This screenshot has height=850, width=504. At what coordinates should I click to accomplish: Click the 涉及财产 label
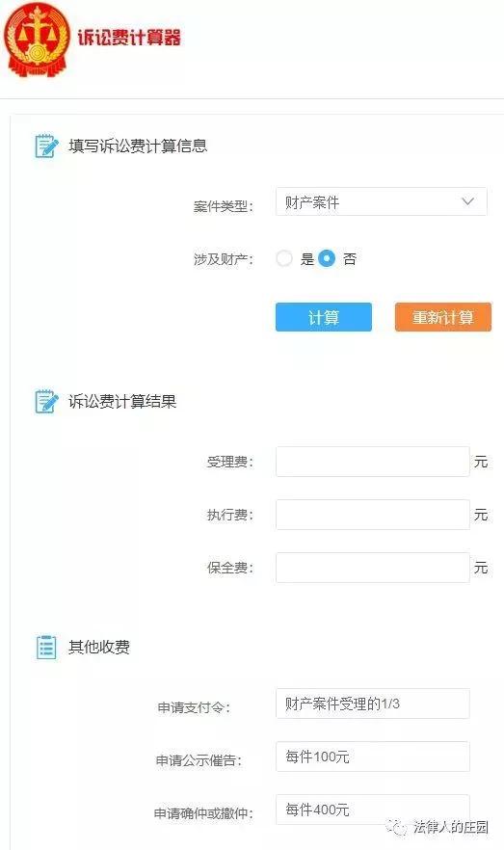coord(224,259)
